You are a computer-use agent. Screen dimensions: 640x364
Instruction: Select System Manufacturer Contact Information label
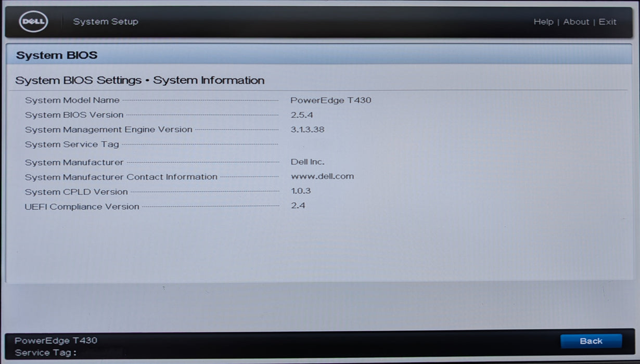pos(121,177)
